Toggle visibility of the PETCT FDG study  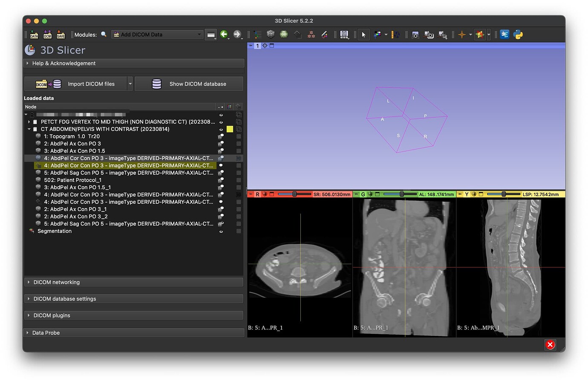221,122
